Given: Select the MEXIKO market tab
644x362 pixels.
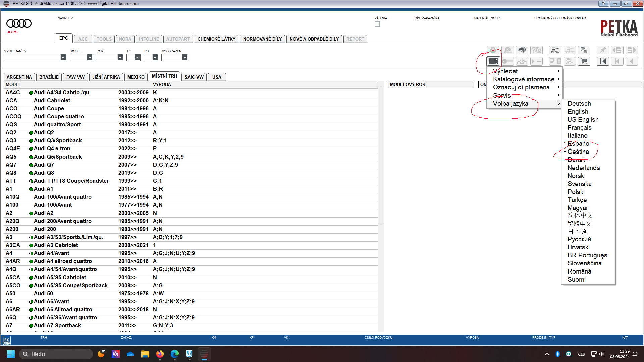Looking at the screenshot, I should pos(136,77).
